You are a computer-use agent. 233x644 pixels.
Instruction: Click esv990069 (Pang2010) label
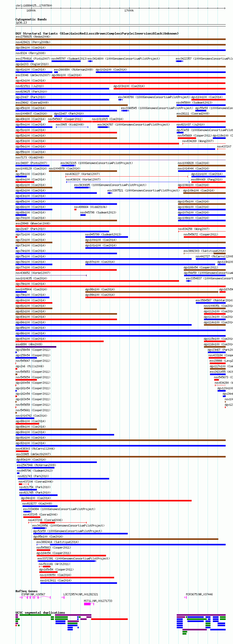(x=207, y=179)
